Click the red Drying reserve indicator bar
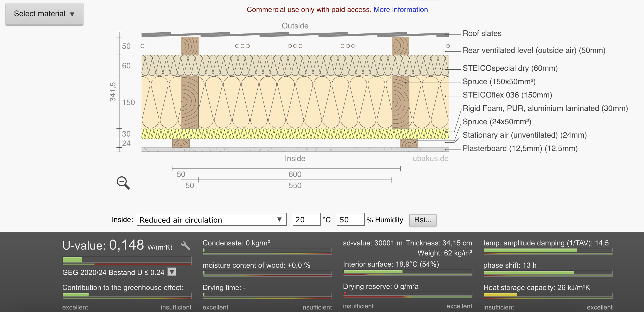This screenshot has height=312, width=644. 345,293
